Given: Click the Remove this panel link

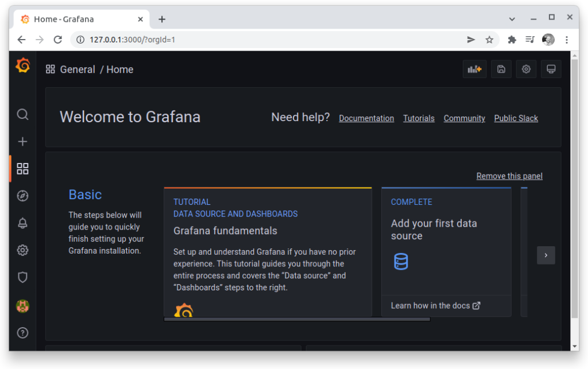Looking at the screenshot, I should click(509, 176).
